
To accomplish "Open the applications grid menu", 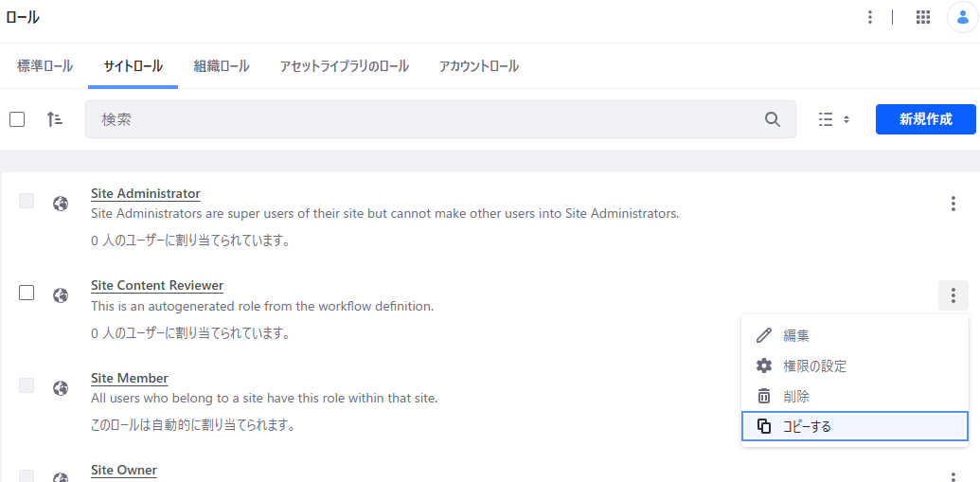I will [923, 17].
